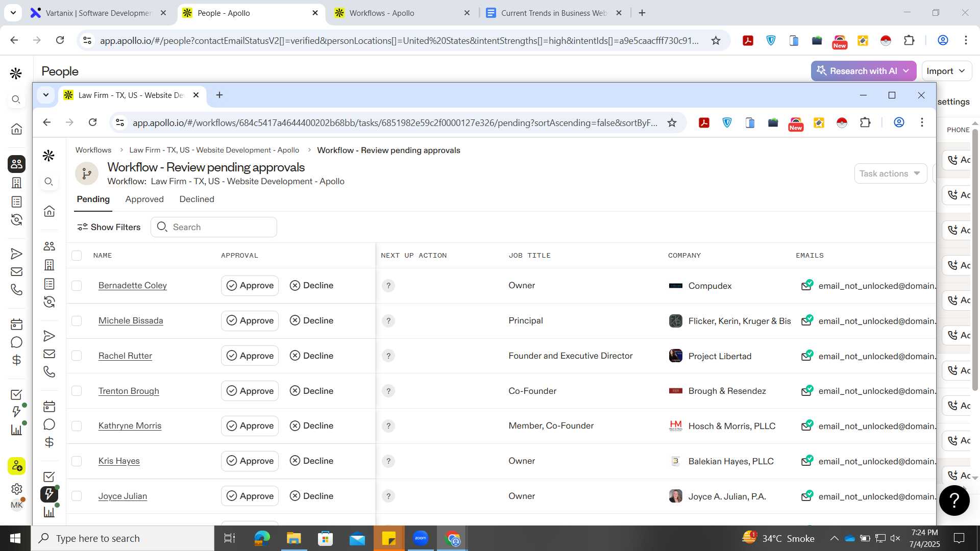Switch to the Pending tab
The height and width of the screenshot is (551, 980).
tap(93, 199)
